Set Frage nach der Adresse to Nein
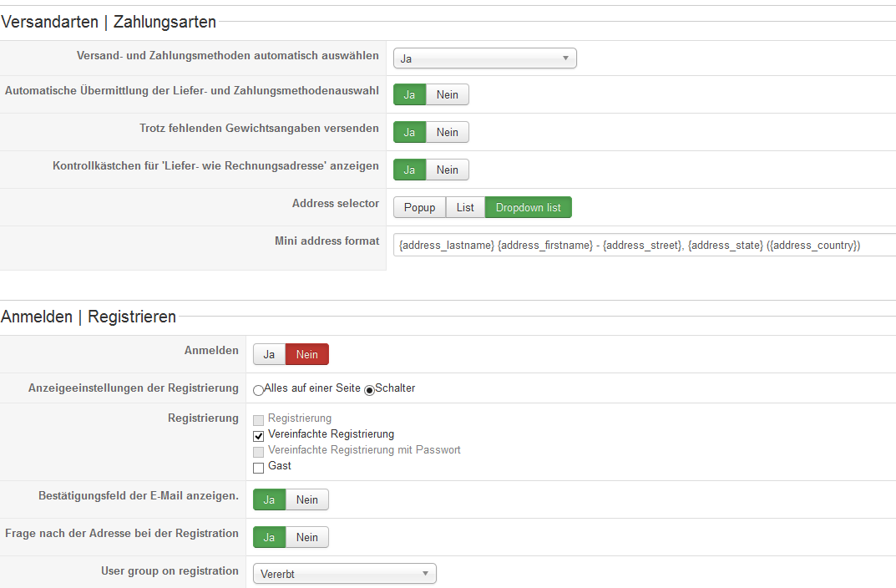 coord(306,538)
